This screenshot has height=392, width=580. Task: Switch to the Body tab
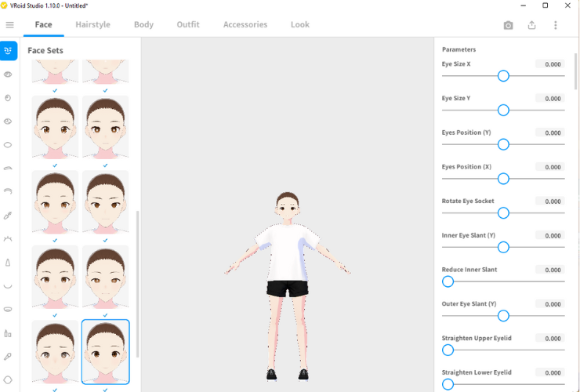[x=143, y=24]
